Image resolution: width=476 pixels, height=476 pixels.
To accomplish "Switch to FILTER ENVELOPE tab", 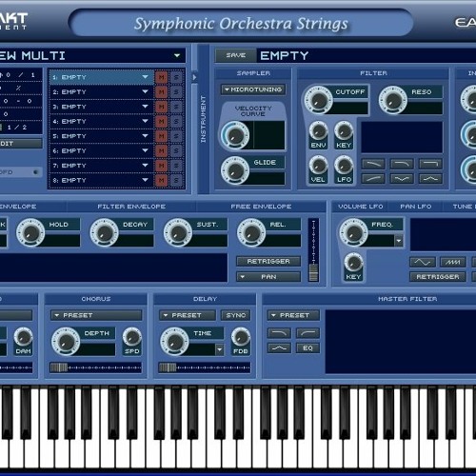I will 131,207.
